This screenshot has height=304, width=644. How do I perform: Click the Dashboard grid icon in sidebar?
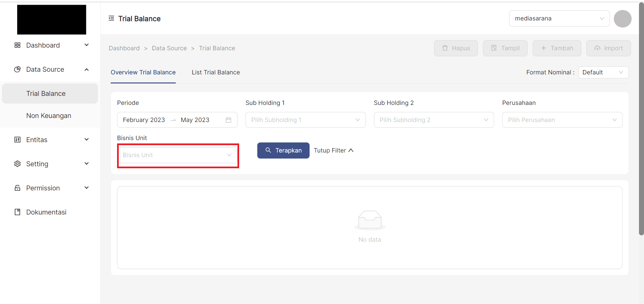pyautogui.click(x=17, y=45)
